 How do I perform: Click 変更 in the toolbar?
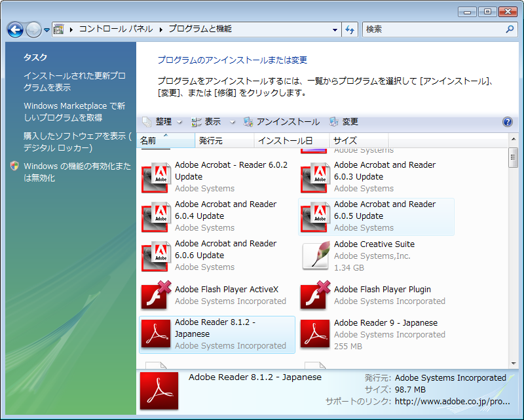pos(344,122)
